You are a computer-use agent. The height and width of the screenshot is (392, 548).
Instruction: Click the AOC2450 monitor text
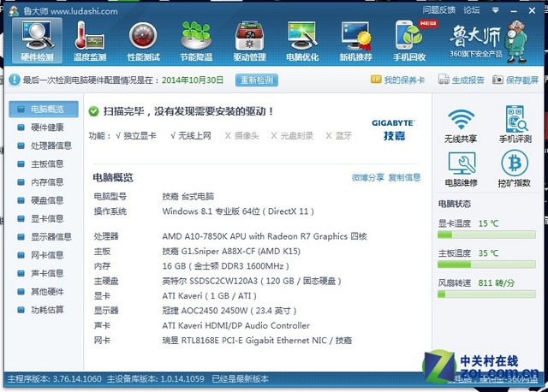(229, 311)
